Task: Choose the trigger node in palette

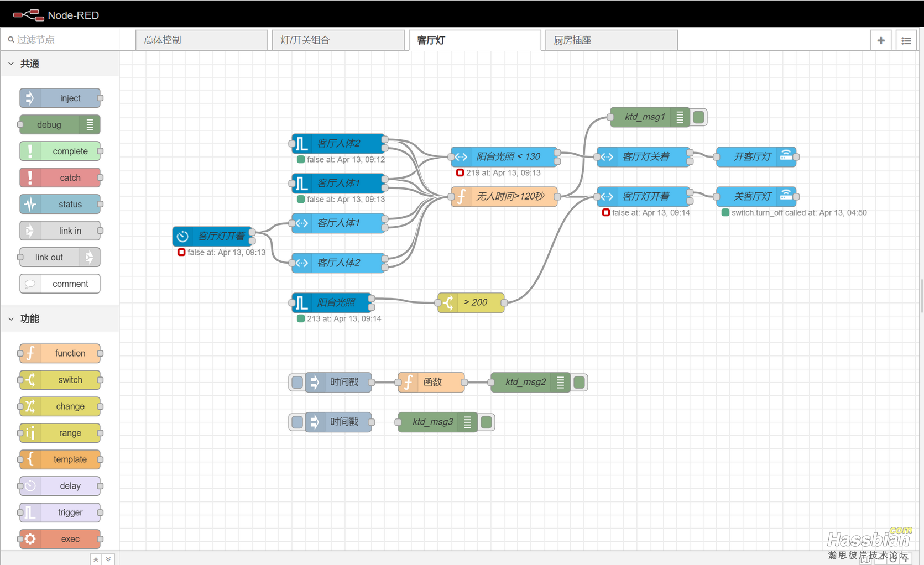Action: coord(60,512)
